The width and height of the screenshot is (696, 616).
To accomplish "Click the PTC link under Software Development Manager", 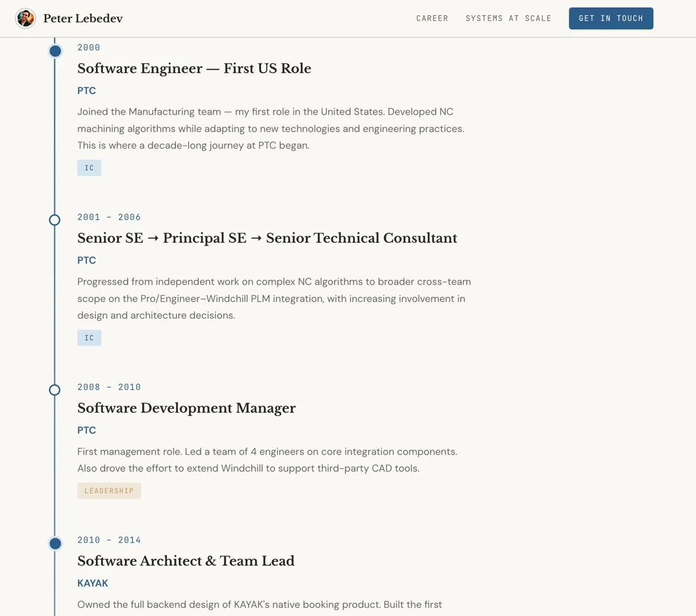I will click(x=86, y=430).
